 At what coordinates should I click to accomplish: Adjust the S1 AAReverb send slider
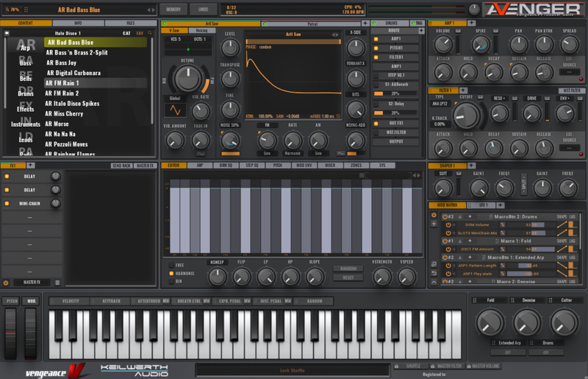pos(395,94)
